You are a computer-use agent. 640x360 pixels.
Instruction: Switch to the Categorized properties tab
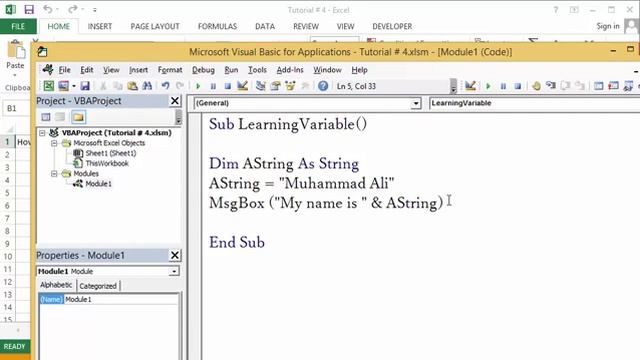coord(98,286)
